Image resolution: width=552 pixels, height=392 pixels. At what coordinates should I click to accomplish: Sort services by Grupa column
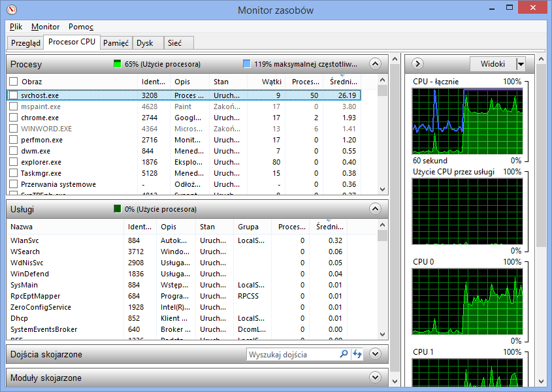pos(252,227)
